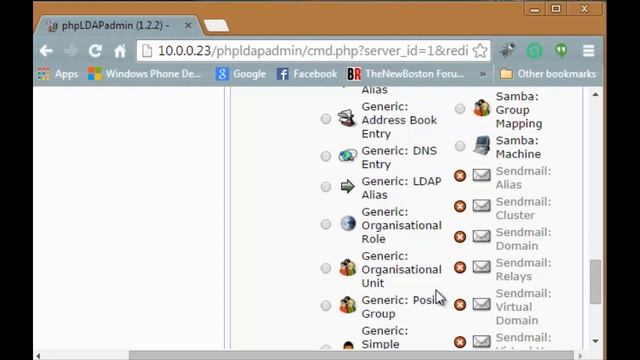This screenshot has height=360, width=640.
Task: Click the Sendmail: Cluster label text
Action: point(523,209)
